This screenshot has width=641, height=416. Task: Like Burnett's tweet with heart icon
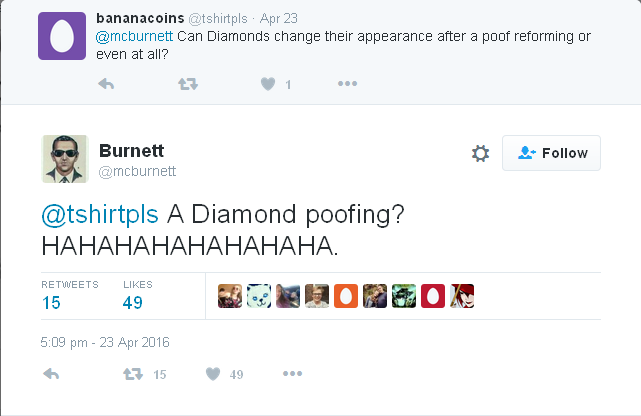coord(212,374)
